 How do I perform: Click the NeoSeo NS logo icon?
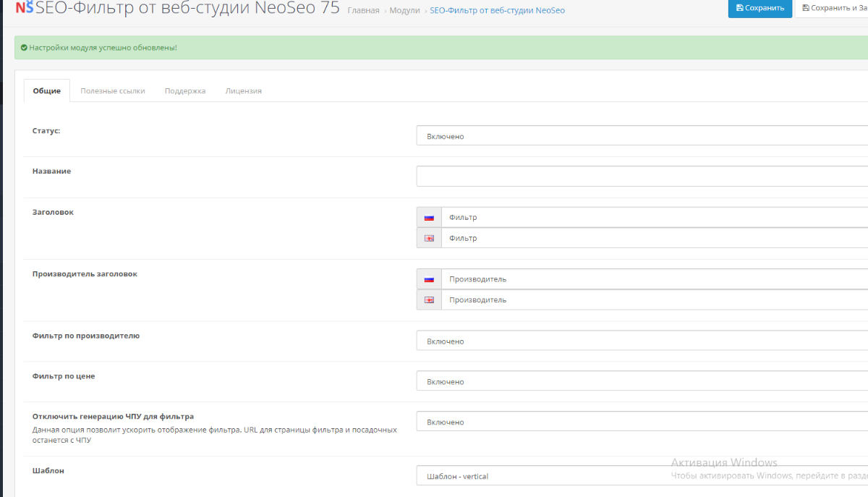[x=24, y=8]
